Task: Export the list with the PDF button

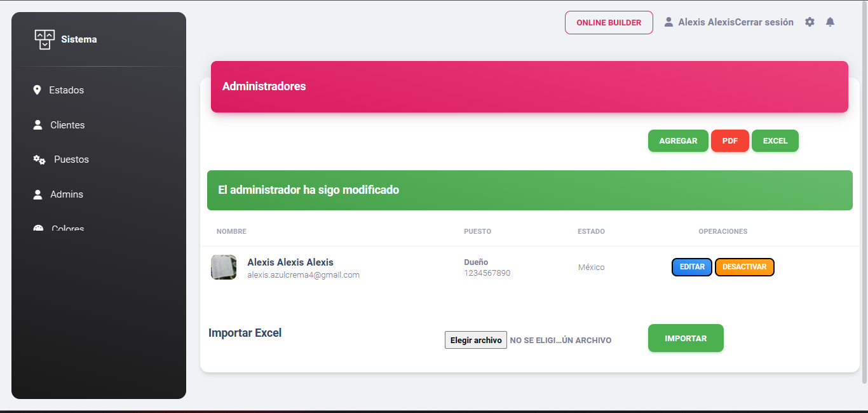Action: point(729,141)
